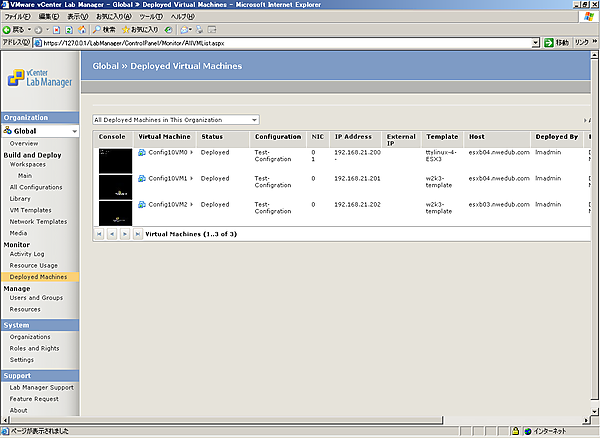Go to the previous page of results
Viewport: 600px width, 438px height.
pyautogui.click(x=111, y=233)
